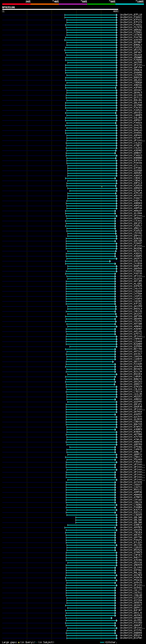Screen dimensions: 146x644
Task: Select hit label UniRef100_C4U444
Action: [131, 291]
